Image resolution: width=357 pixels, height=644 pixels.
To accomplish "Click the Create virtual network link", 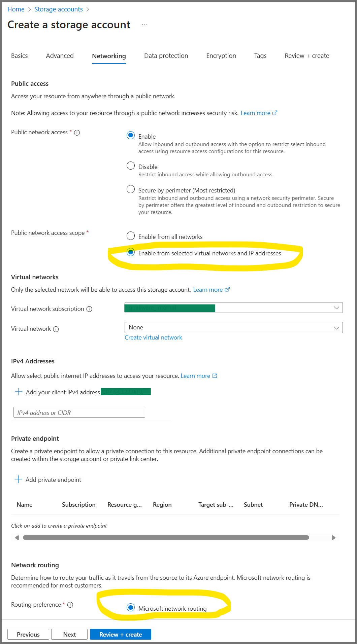I will pos(153,337).
